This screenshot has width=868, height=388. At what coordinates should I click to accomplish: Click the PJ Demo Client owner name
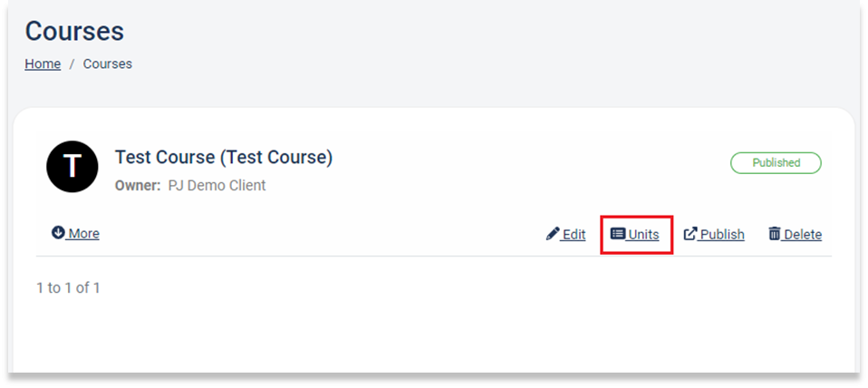(217, 186)
